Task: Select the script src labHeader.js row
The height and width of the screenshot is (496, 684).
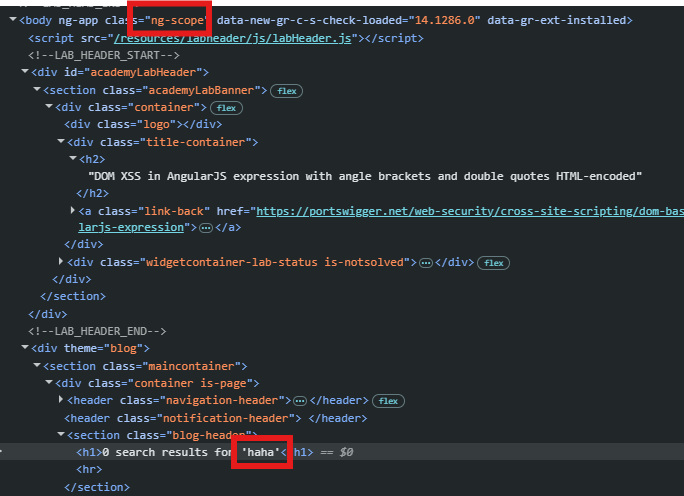Action: (x=226, y=38)
